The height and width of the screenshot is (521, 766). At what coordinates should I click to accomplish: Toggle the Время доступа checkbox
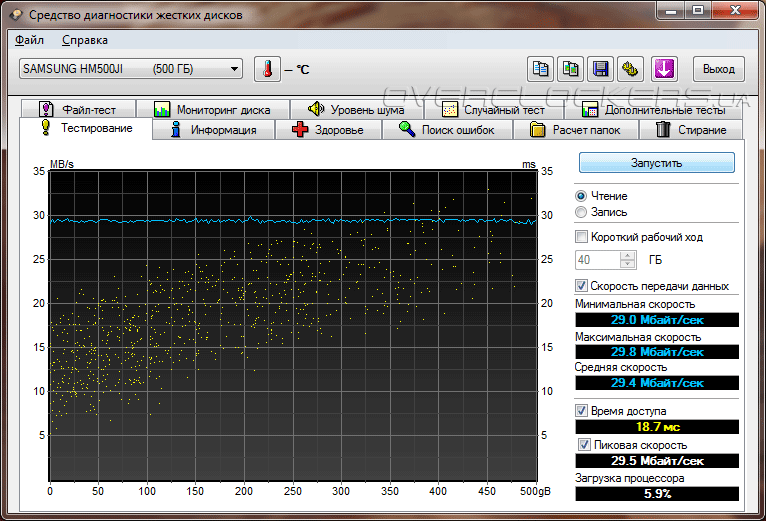tap(582, 411)
